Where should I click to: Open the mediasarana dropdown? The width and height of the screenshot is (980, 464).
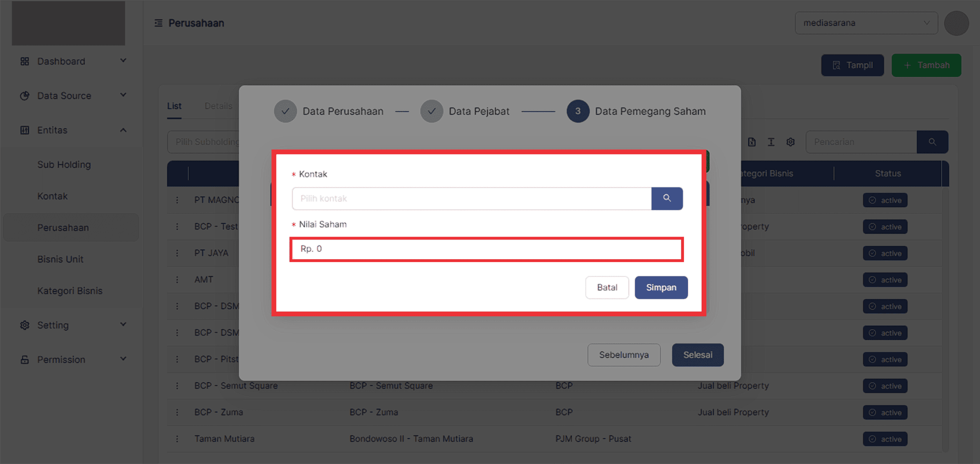(x=866, y=23)
